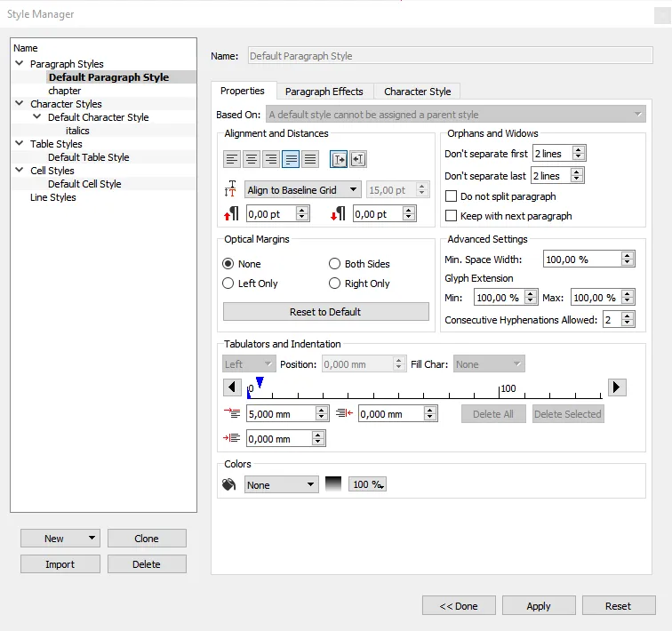Select right-to-left text direction icon

tap(358, 159)
